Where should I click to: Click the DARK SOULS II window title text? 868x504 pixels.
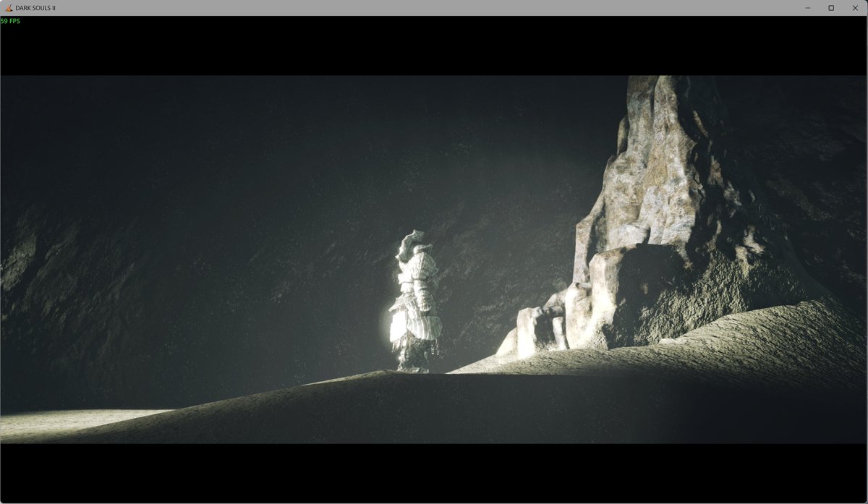point(35,8)
